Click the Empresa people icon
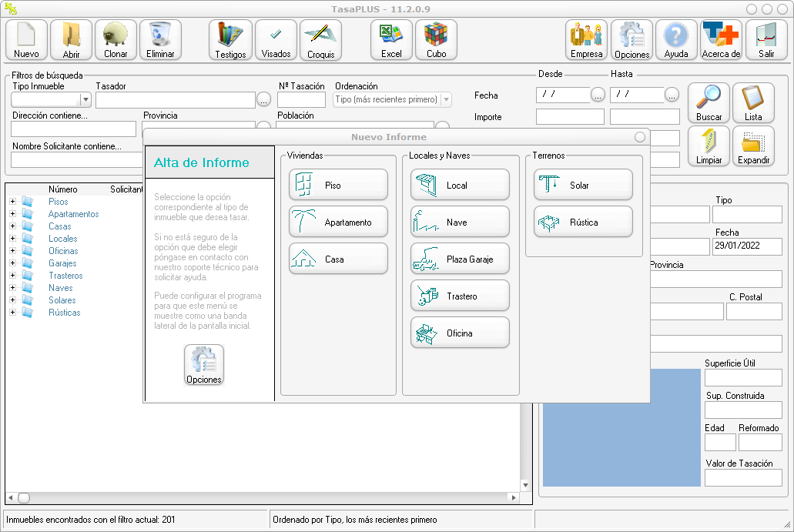The height and width of the screenshot is (532, 794). click(587, 40)
